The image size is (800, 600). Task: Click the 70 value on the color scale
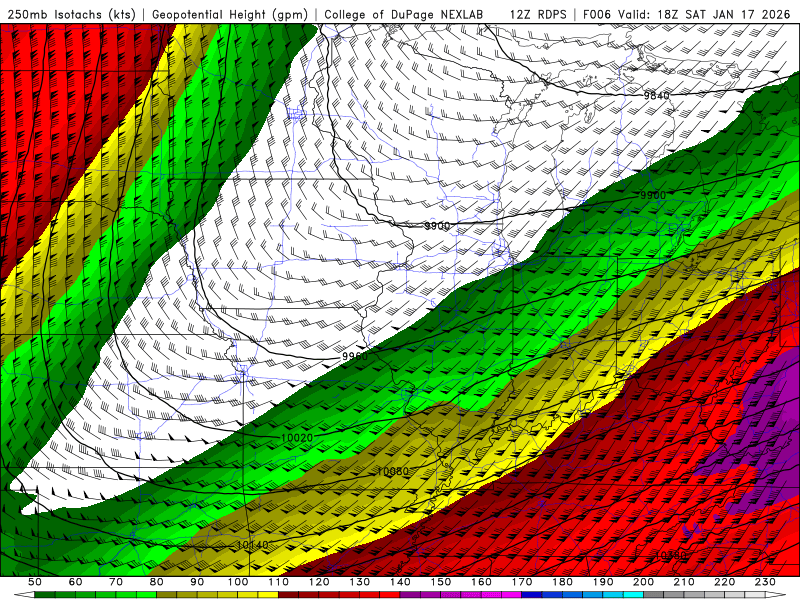116,582
